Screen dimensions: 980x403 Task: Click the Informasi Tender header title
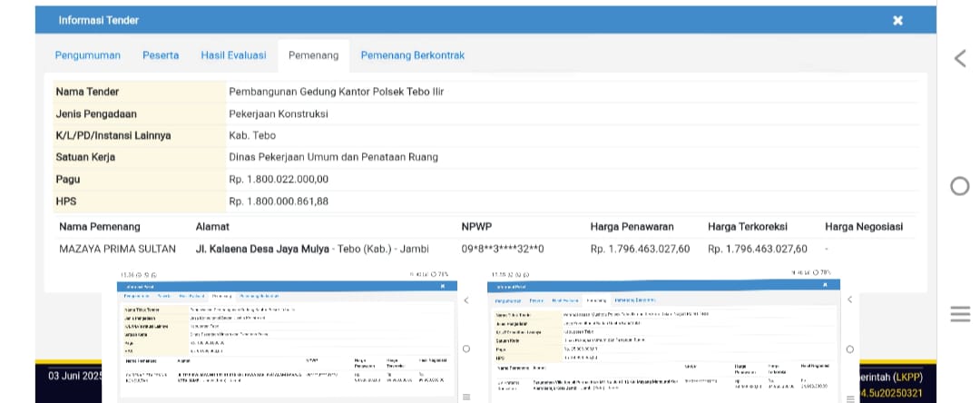[x=98, y=20]
